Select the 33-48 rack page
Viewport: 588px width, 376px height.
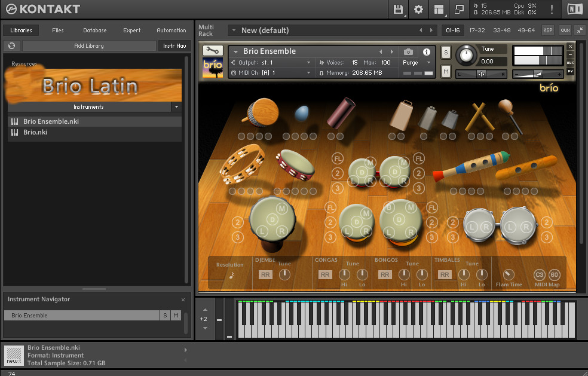tap(502, 30)
